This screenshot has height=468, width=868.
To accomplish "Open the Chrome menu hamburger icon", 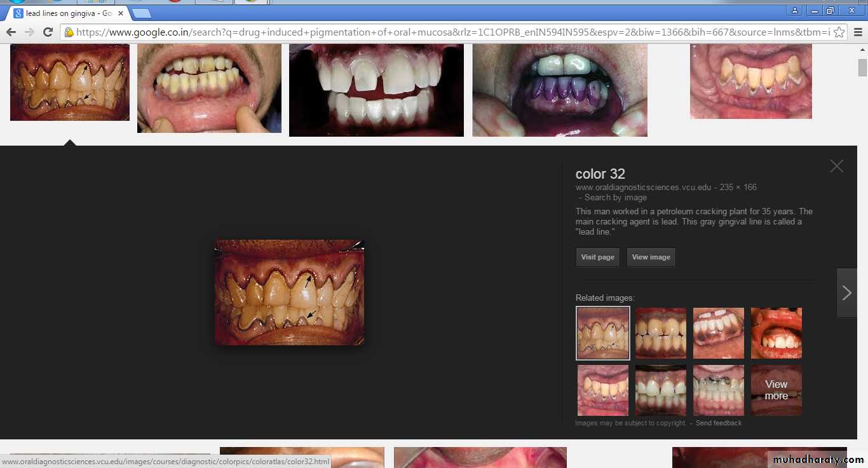I will (858, 32).
